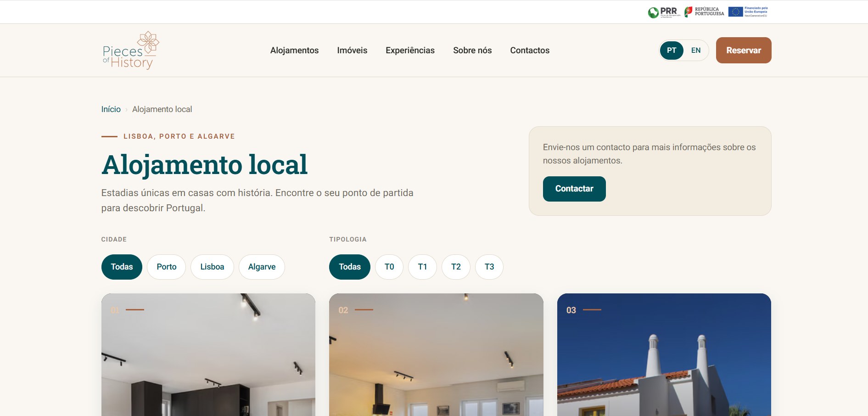Click the Reservar button
Image resolution: width=868 pixels, height=416 pixels.
coord(744,51)
